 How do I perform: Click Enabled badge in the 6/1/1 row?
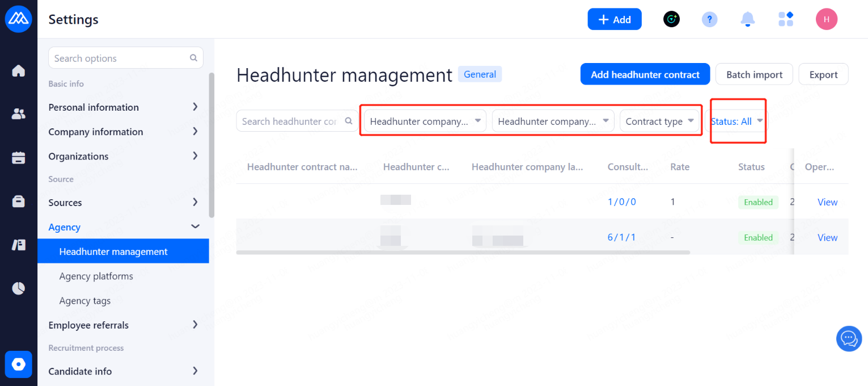pyautogui.click(x=758, y=237)
